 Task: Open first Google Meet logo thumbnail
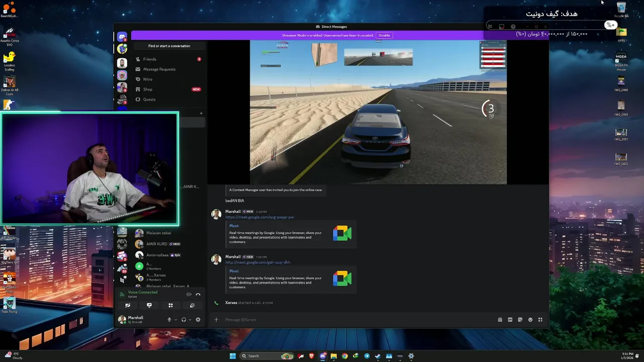(x=342, y=233)
